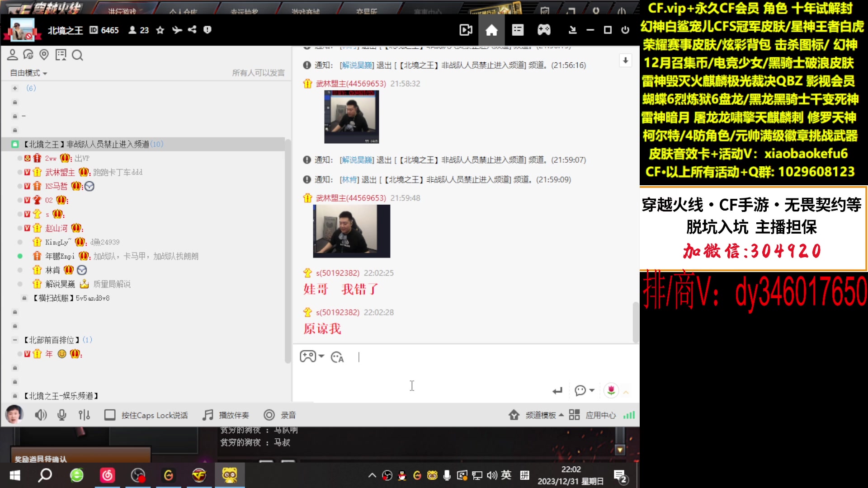The width and height of the screenshot is (868, 488).
Task: Open the 频道模板 channel template menu
Action: tap(536, 415)
